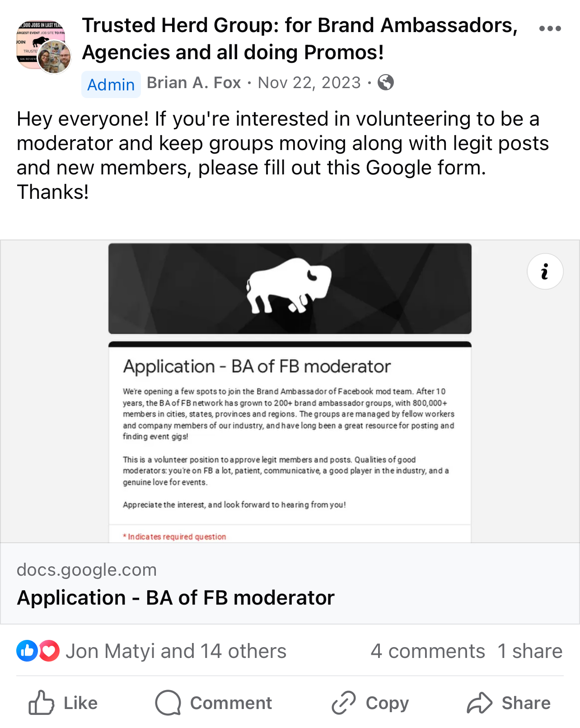Click the Admin badge label

point(111,85)
